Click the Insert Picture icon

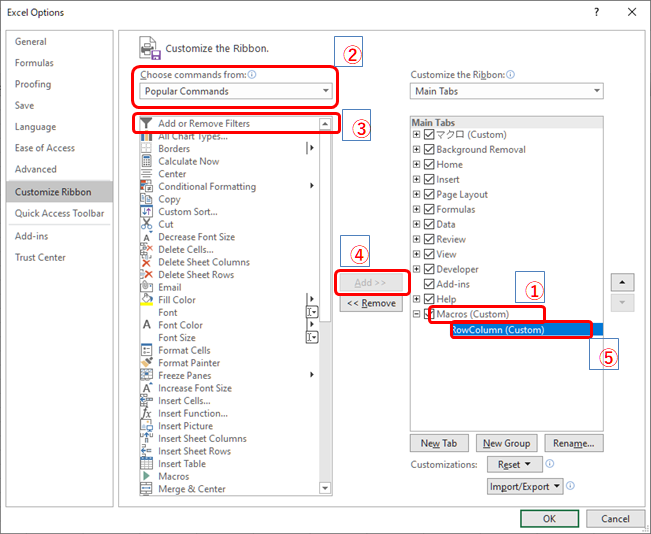(x=146, y=426)
